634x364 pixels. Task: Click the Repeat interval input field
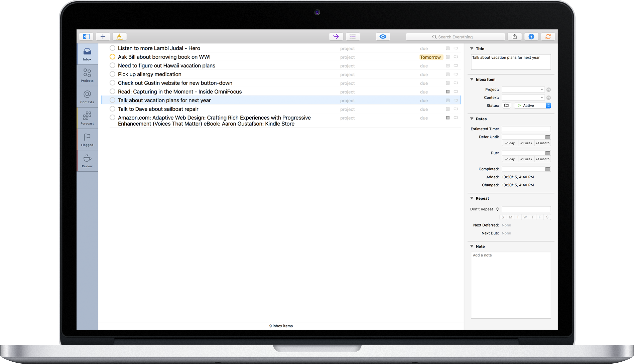pyautogui.click(x=526, y=209)
